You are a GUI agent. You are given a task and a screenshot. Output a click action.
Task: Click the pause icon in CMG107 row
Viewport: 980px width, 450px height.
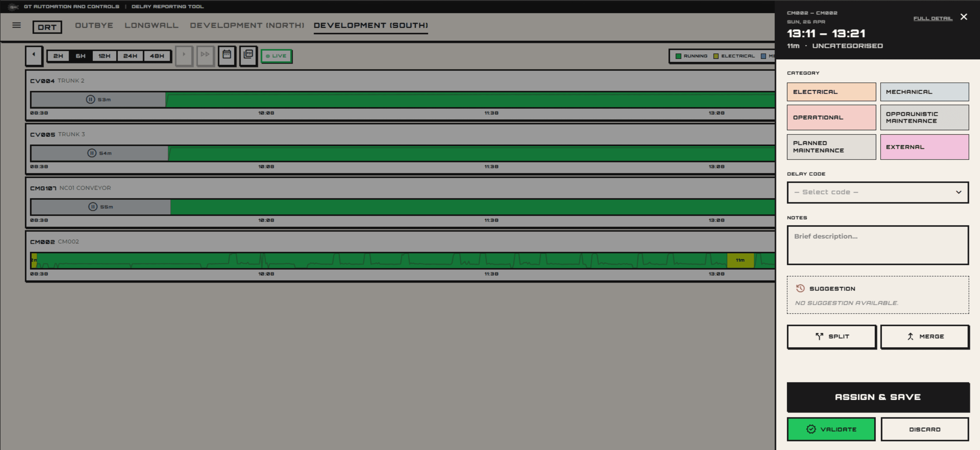tap(93, 207)
